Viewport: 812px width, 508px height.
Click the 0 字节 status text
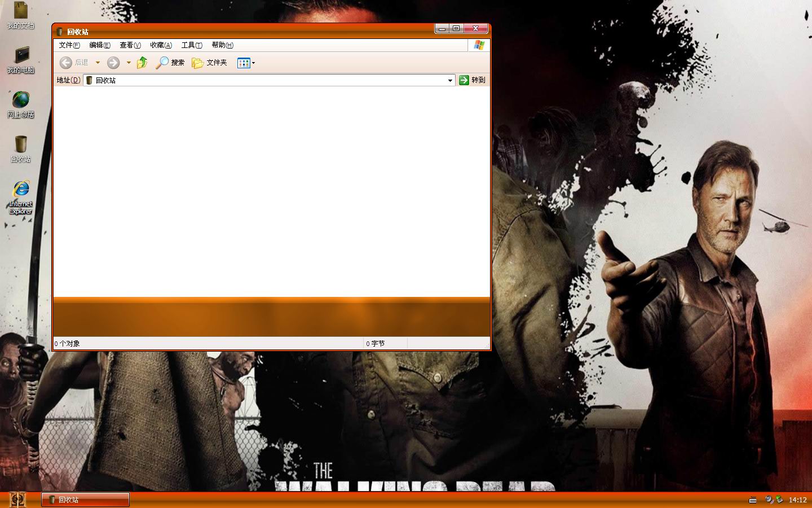(375, 343)
